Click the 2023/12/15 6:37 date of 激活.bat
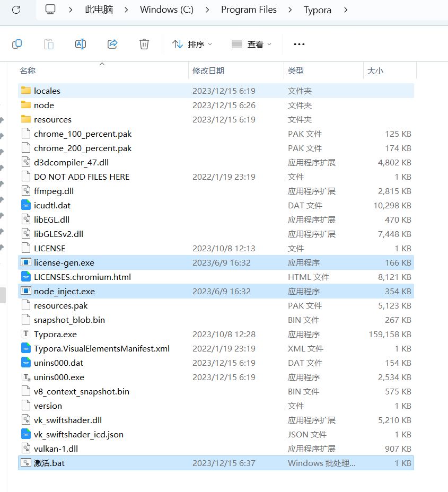Viewport: 448px width, 492px height. click(x=224, y=463)
